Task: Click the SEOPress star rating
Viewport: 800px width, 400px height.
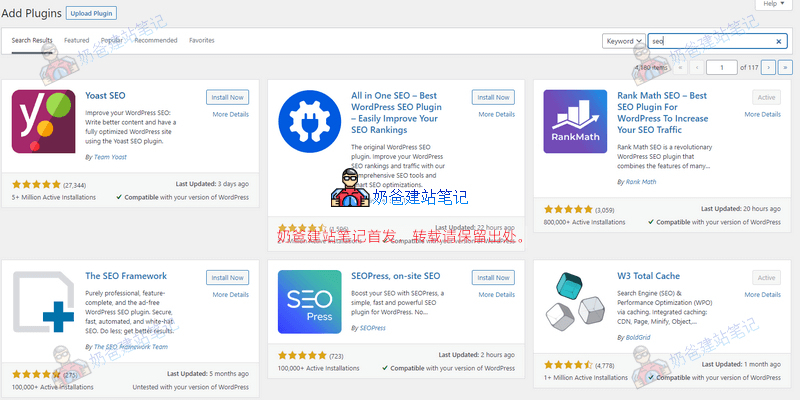Action: (x=302, y=355)
